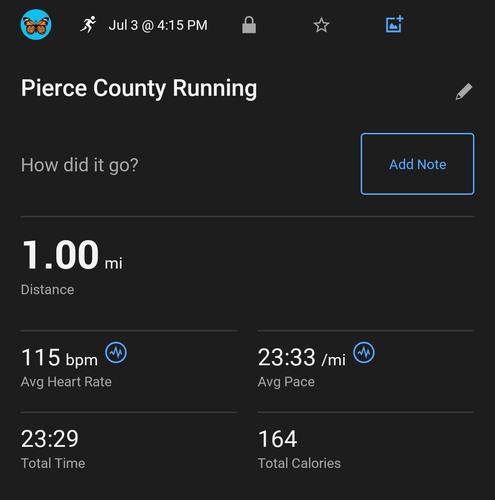Select the Pierce County Running title
This screenshot has width=495, height=500.
tap(139, 89)
